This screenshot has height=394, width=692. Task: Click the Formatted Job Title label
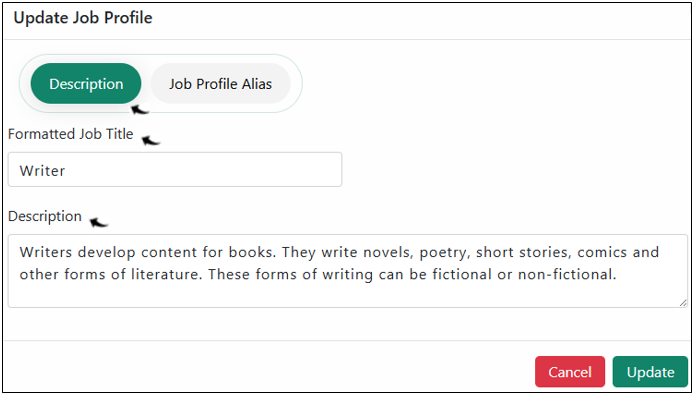(x=71, y=134)
